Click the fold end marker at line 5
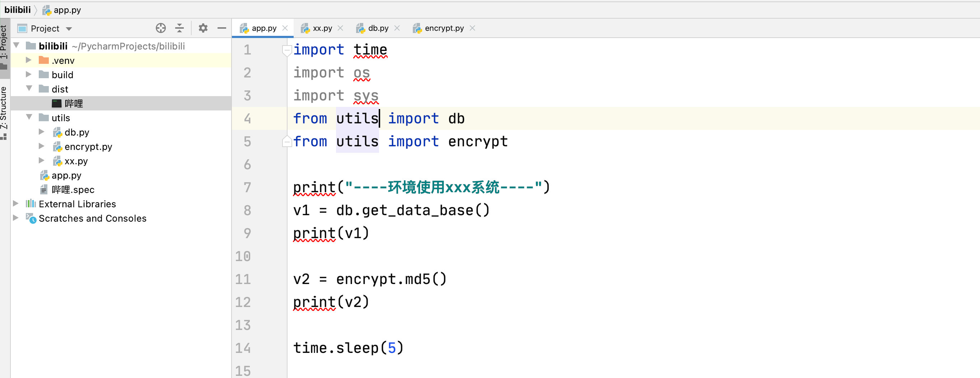980x378 pixels. 287,141
